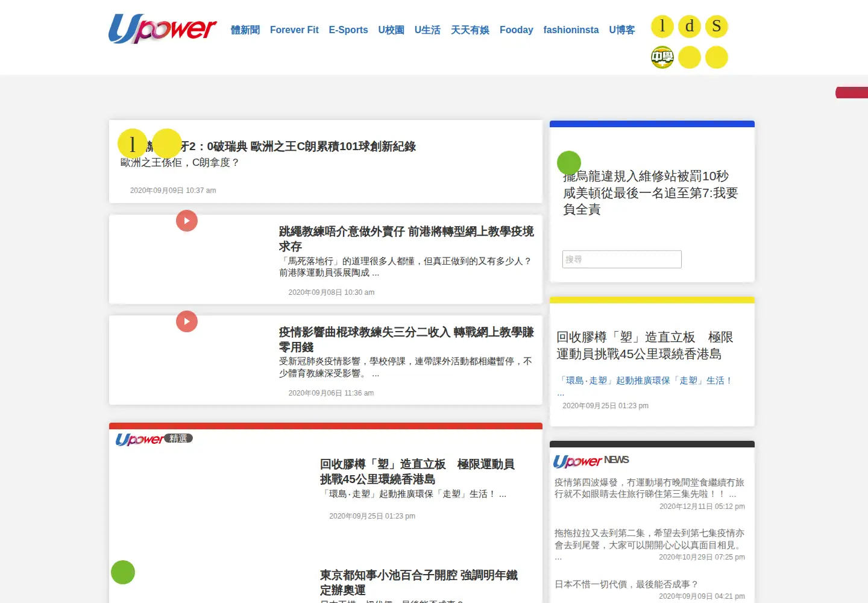Open 精選 article 回收膠樽「塑」造直立板
This screenshot has width=868, height=603.
click(x=417, y=472)
